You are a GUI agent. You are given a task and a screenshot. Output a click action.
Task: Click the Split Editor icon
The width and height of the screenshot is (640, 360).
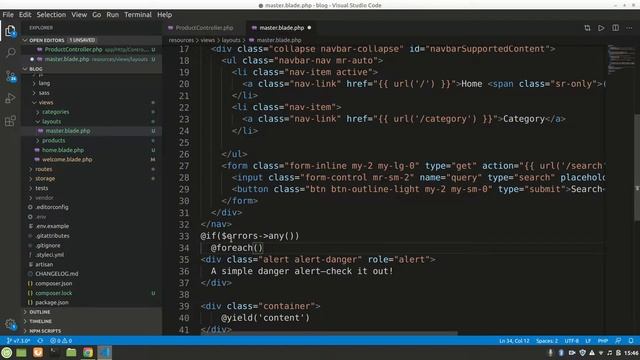click(616, 28)
